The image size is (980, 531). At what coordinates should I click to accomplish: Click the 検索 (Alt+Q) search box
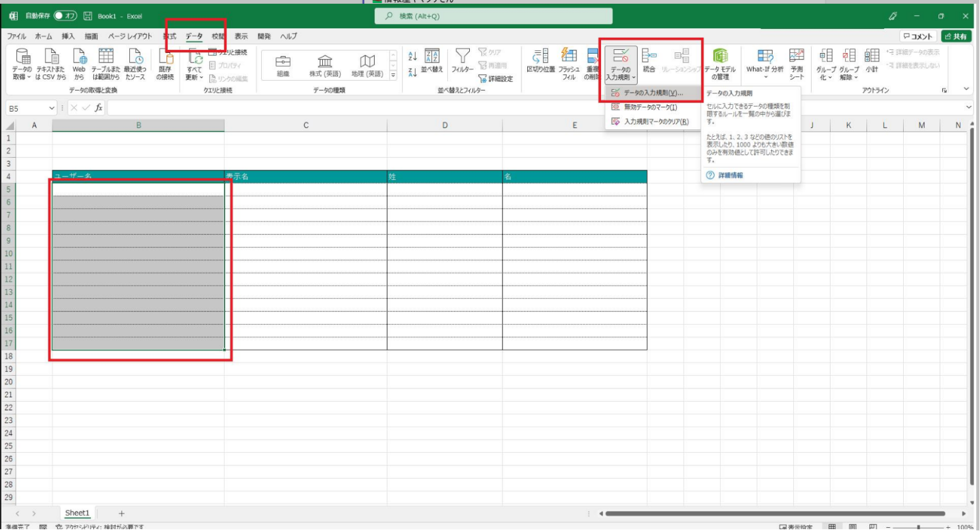point(494,16)
